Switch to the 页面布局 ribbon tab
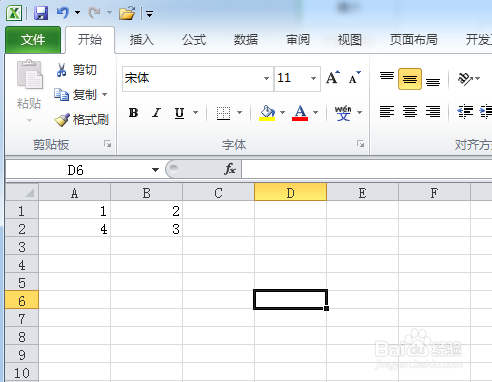 click(x=414, y=40)
